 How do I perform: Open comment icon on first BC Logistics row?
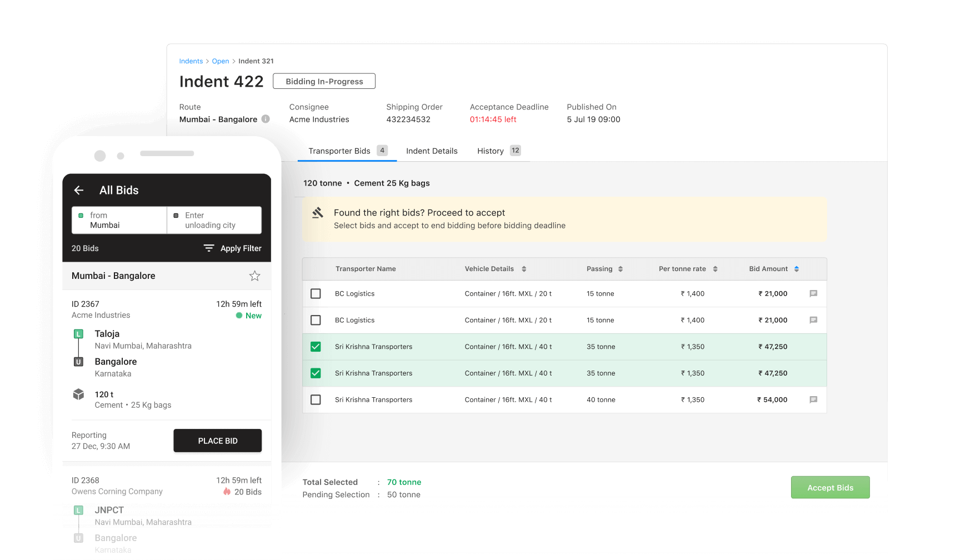pyautogui.click(x=813, y=294)
